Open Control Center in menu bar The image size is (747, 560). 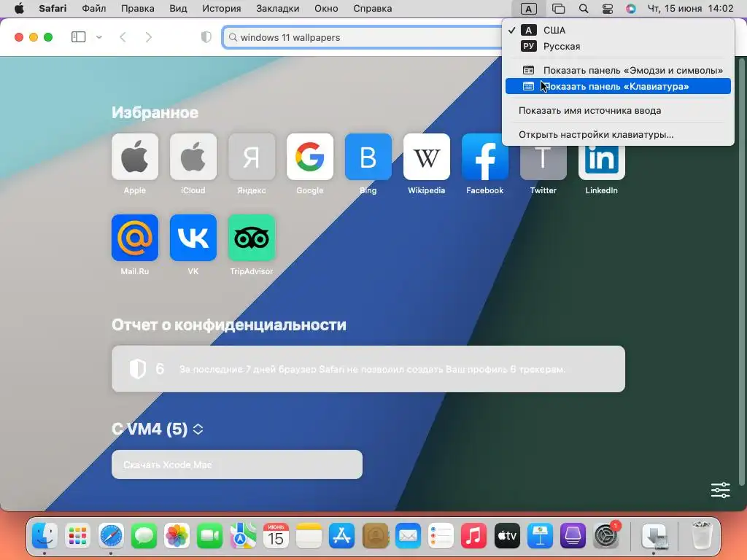pos(608,9)
